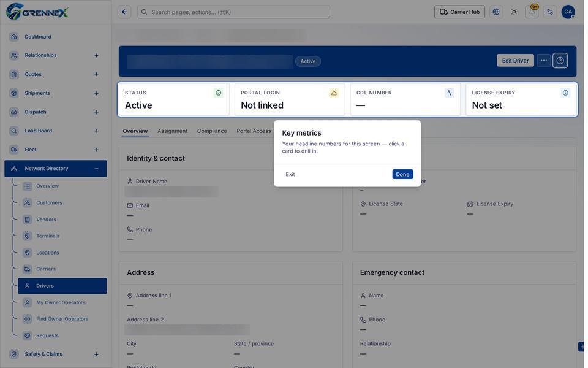Click the License Expiry calendar icon
The image size is (588, 368).
pyautogui.click(x=470, y=204)
